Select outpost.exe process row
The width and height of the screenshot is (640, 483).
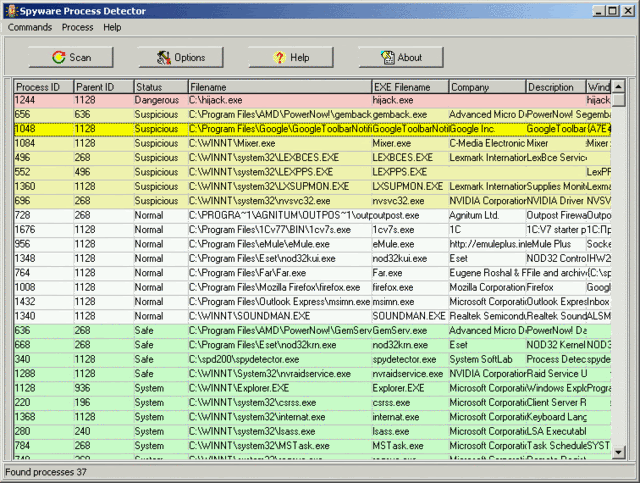312,215
